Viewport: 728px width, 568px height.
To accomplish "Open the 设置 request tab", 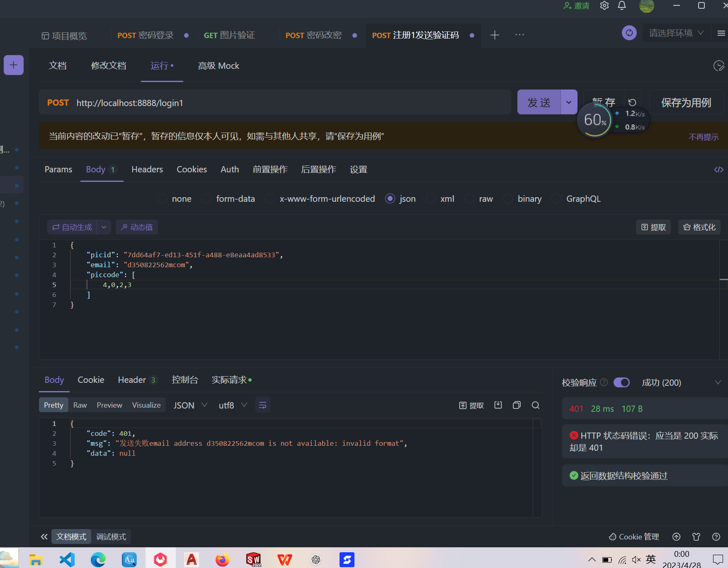I will point(359,169).
